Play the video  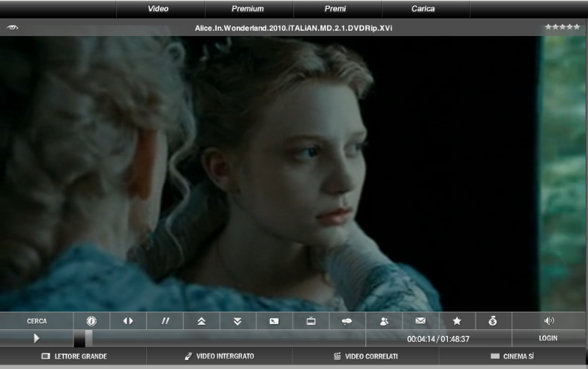pos(36,339)
